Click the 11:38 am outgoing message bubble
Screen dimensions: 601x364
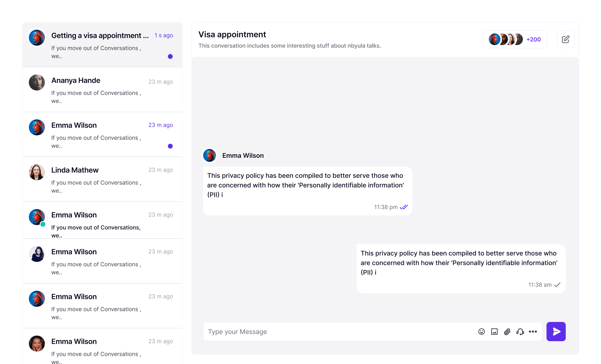tap(461, 269)
